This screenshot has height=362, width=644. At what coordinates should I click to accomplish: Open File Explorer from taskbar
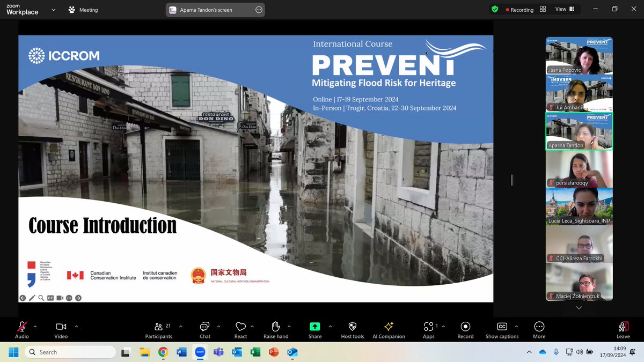point(144,352)
